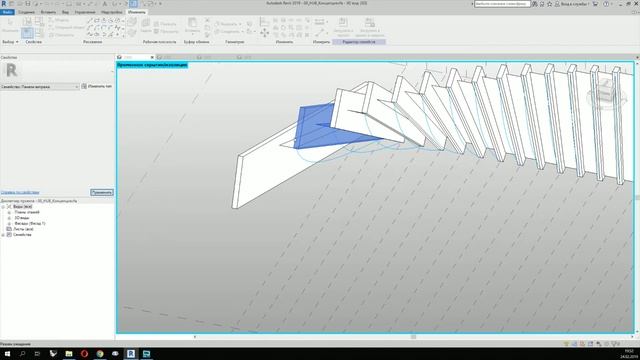Click the Align tool in Изменить panel
The image size is (640, 360).
point(264,21)
